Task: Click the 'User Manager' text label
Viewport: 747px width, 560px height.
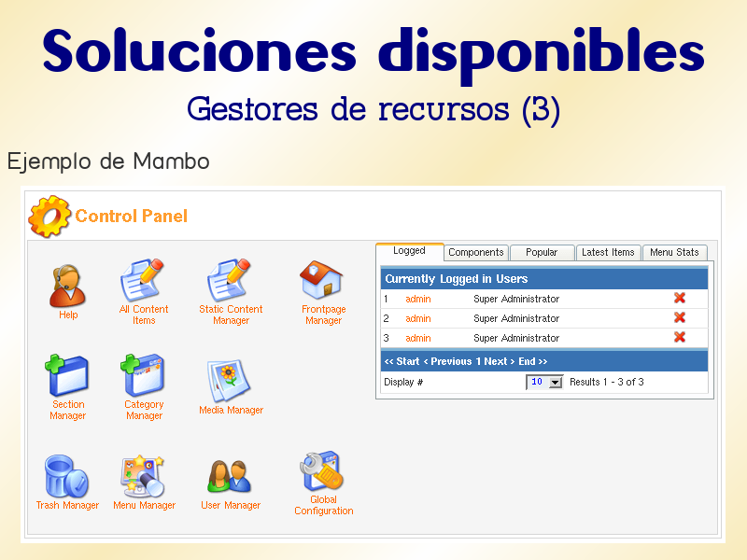Action: (231, 505)
